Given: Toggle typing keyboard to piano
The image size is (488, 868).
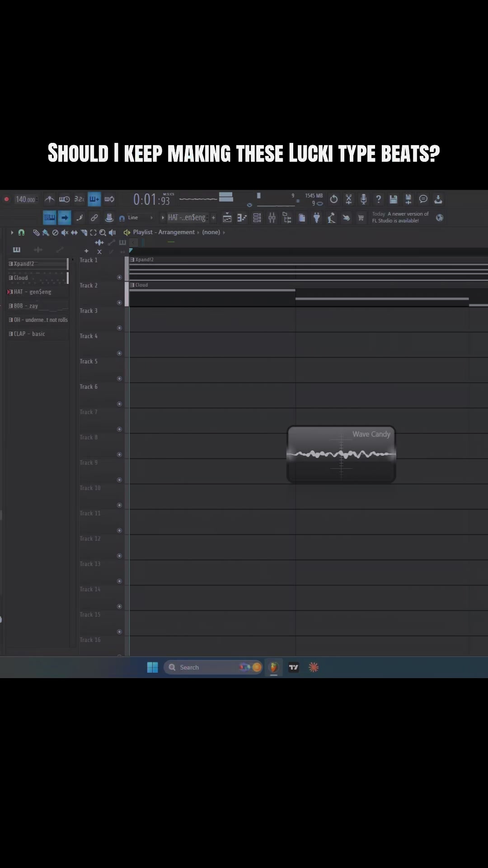Looking at the screenshot, I should tap(50, 218).
